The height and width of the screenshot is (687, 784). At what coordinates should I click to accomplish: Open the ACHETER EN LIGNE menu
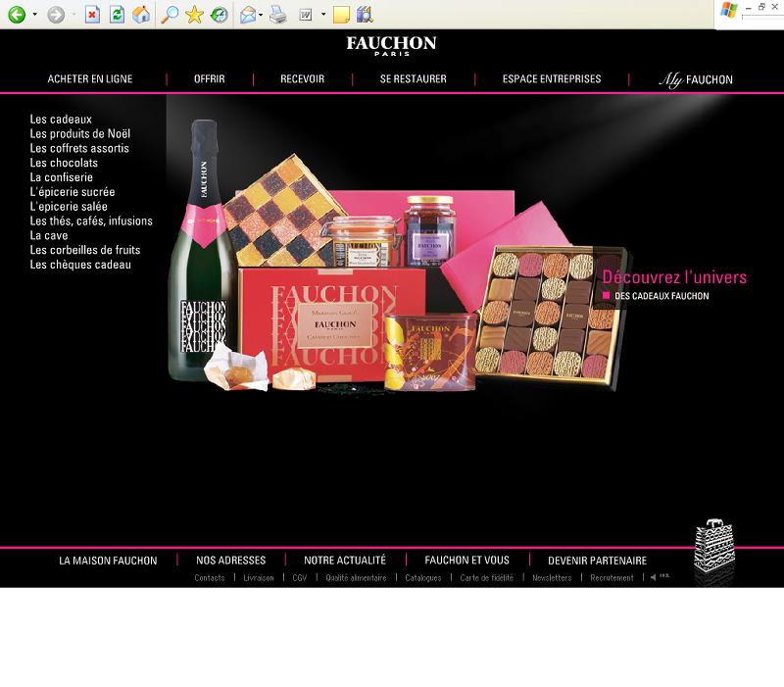pyautogui.click(x=90, y=79)
